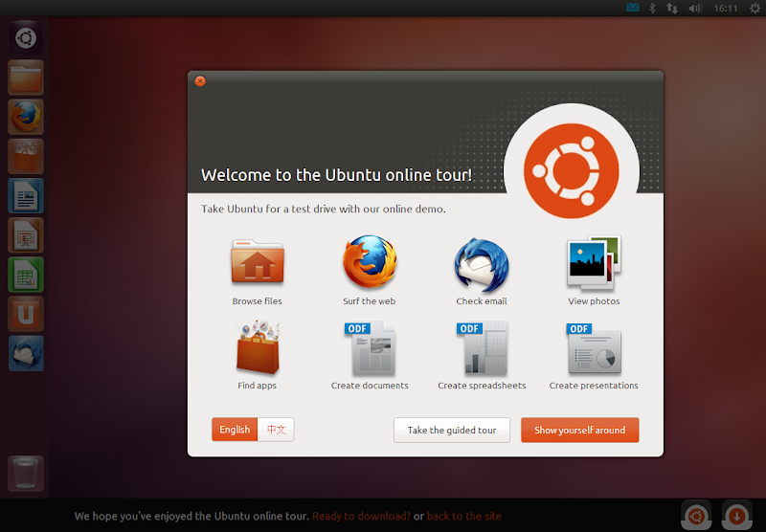Open the clock showing 16:11

[x=726, y=9]
